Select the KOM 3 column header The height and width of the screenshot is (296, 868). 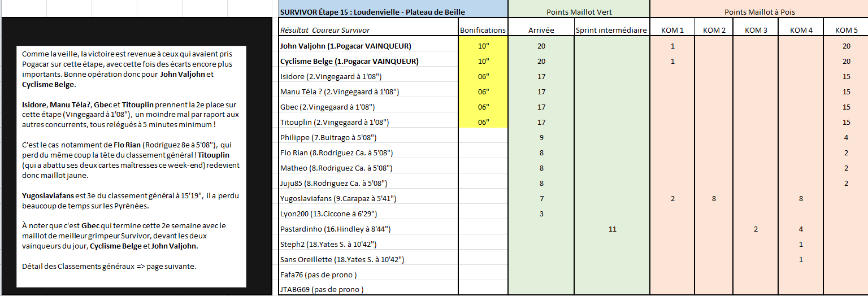click(757, 30)
